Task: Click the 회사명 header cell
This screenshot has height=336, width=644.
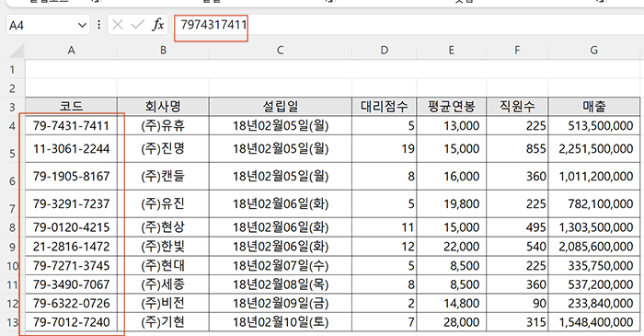Action: [x=163, y=107]
